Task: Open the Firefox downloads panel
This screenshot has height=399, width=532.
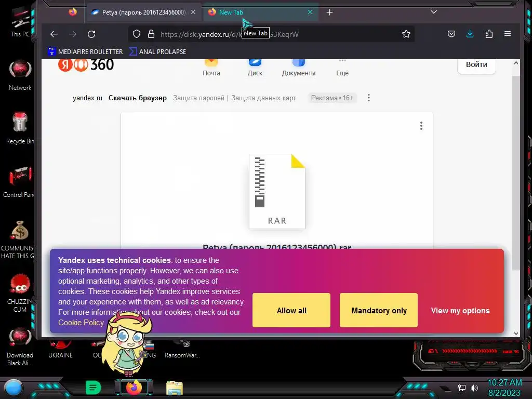Action: 470,34
